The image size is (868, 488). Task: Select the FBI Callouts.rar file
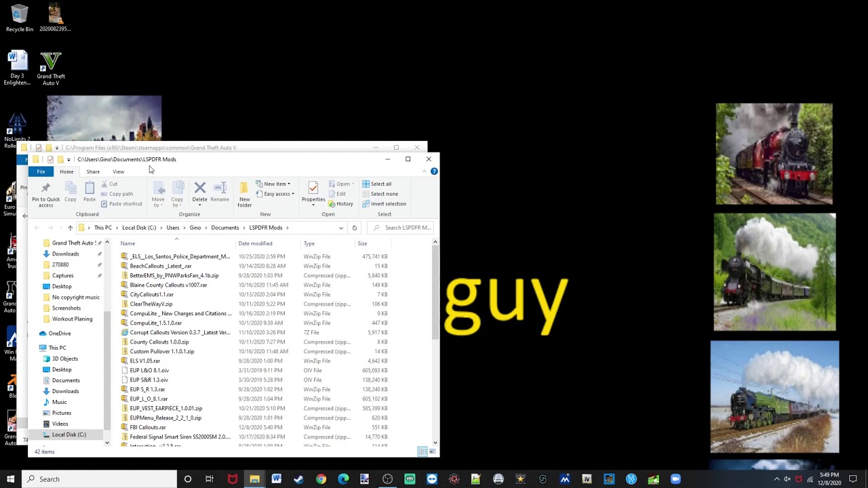click(x=148, y=427)
